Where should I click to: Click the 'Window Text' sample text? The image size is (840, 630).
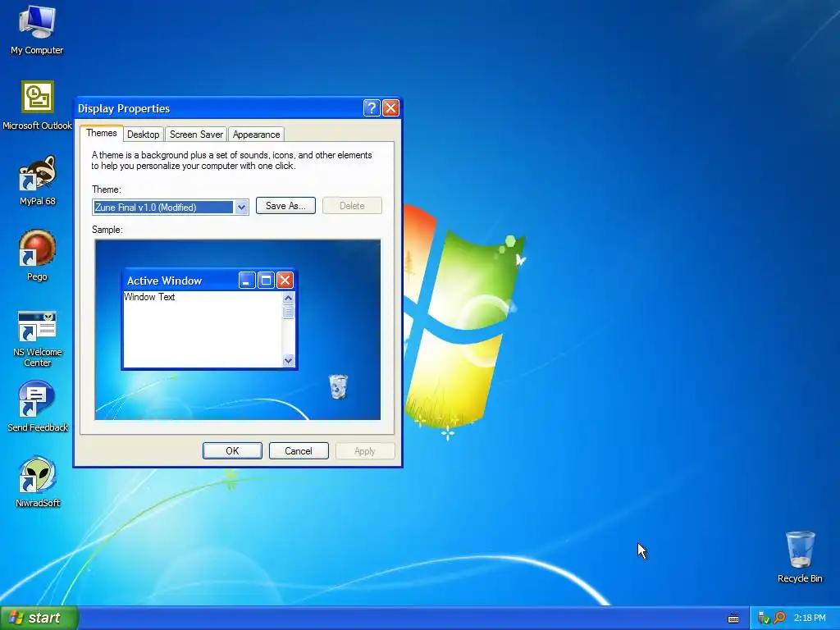[x=149, y=297]
